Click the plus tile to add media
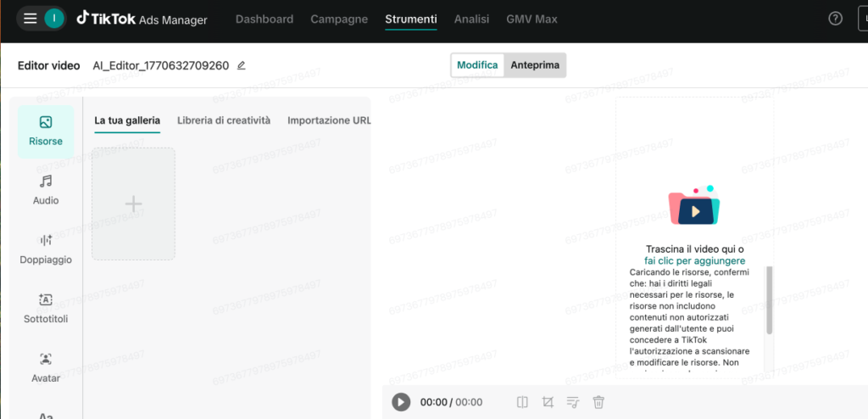 pos(133,204)
